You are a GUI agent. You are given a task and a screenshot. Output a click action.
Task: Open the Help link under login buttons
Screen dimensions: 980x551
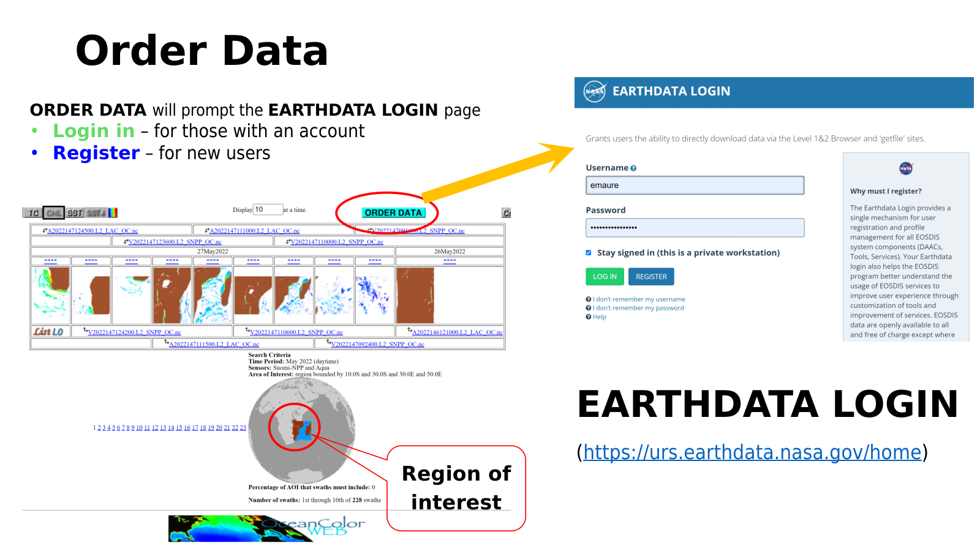point(599,317)
